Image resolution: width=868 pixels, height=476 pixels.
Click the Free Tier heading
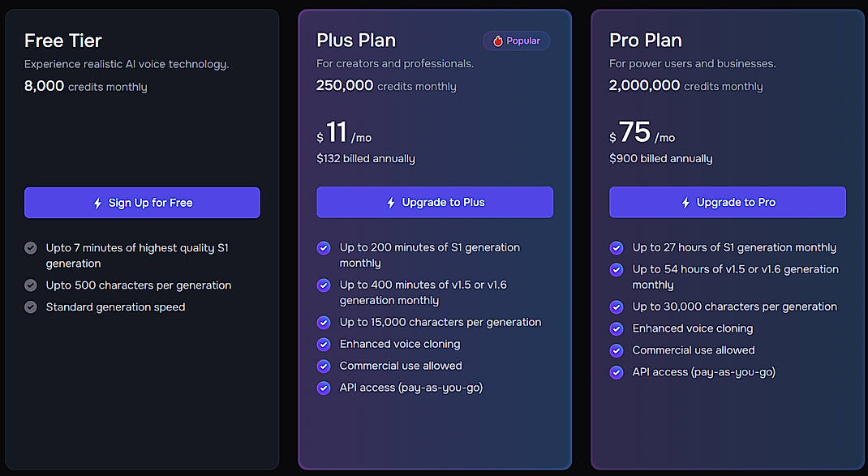coord(62,40)
